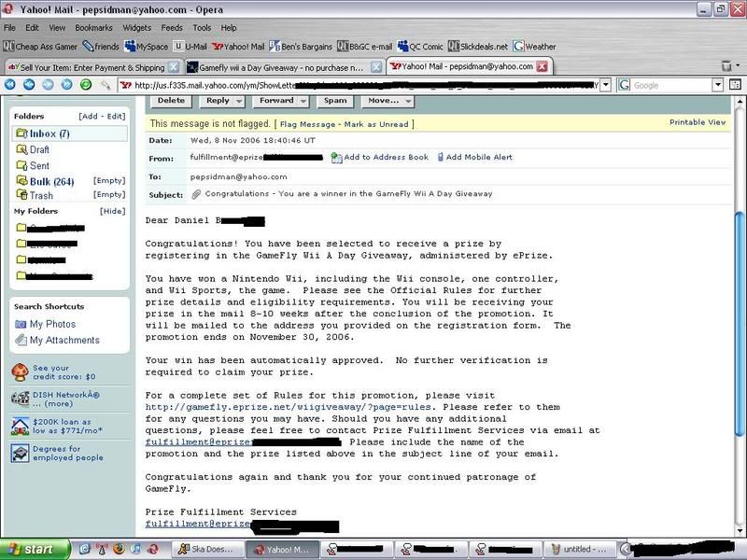747x560 pixels.
Task: Launch Firefox from the quick launch bar
Action: (x=119, y=549)
